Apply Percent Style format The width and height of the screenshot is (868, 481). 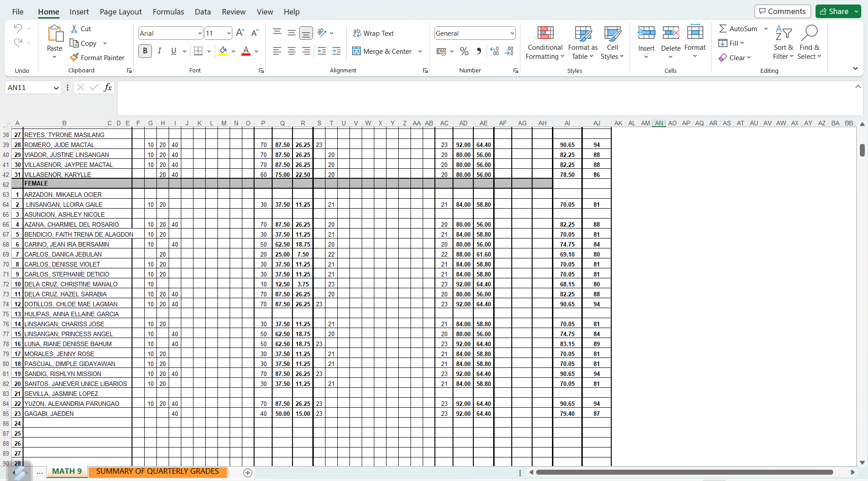coord(464,51)
